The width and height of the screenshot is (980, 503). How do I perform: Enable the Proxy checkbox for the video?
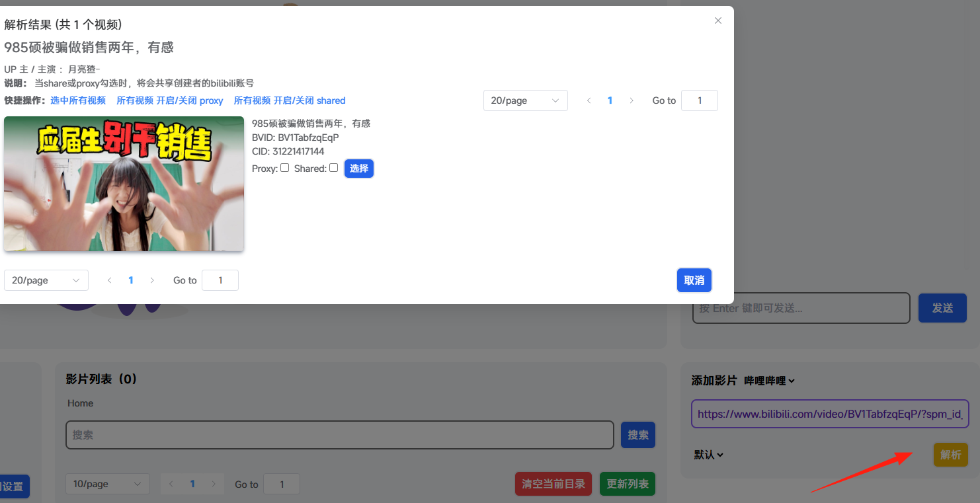point(285,168)
